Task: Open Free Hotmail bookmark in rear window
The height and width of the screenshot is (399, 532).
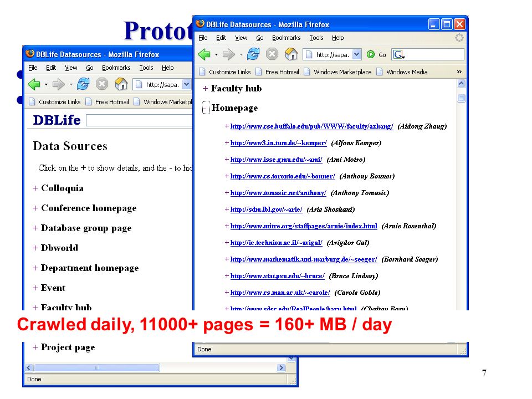Action: click(x=108, y=102)
